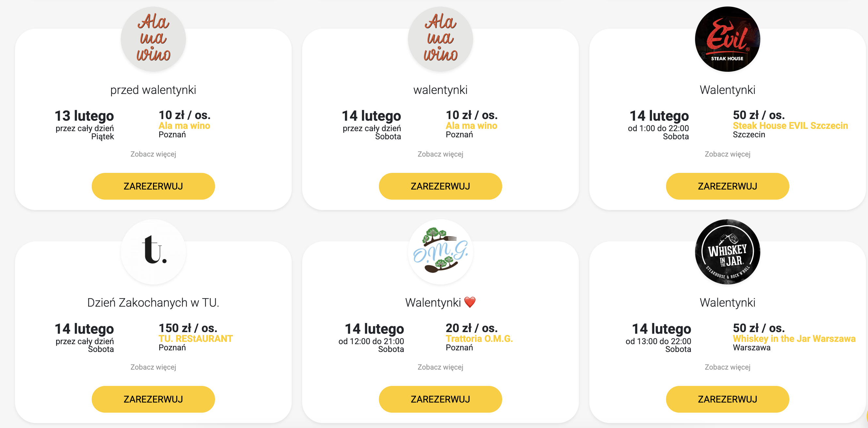The image size is (868, 428).
Task: Expand 'Zobacz więcej' under Dzień Zakochanych w TU.
Action: (x=153, y=367)
